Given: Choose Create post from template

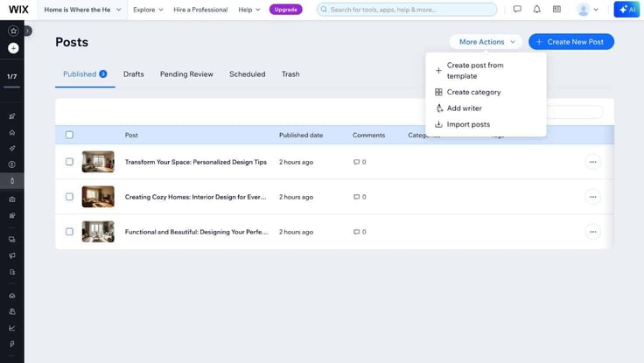Looking at the screenshot, I should coord(486,71).
